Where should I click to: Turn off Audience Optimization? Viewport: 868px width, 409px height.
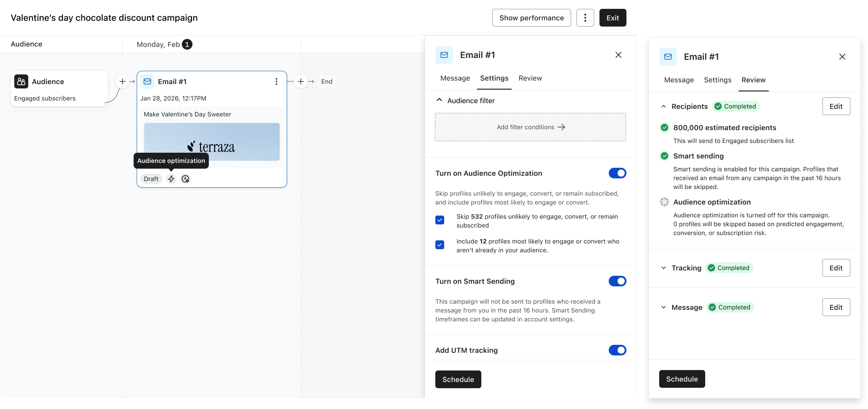click(x=618, y=173)
